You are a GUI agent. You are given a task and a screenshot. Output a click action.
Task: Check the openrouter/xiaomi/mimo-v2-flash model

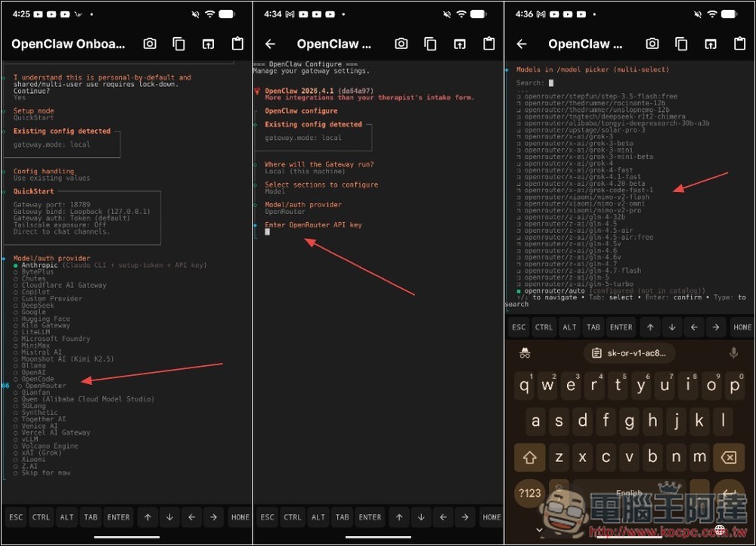585,197
